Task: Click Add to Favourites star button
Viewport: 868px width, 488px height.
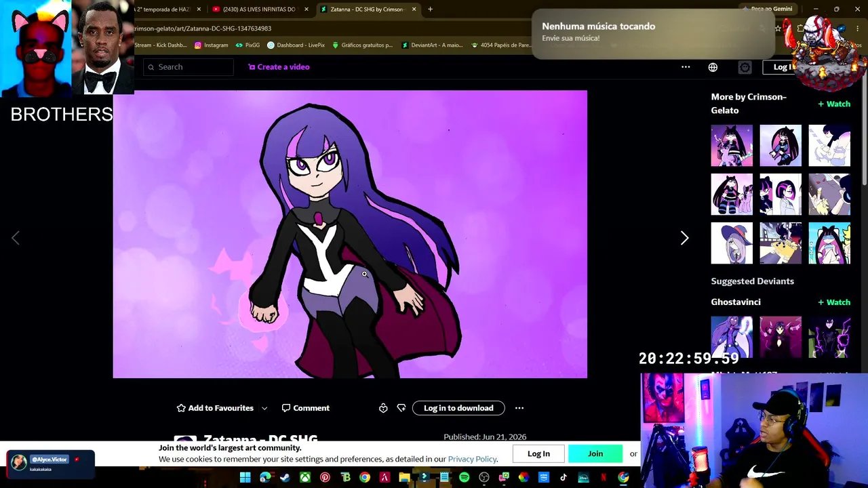Action: (x=215, y=408)
